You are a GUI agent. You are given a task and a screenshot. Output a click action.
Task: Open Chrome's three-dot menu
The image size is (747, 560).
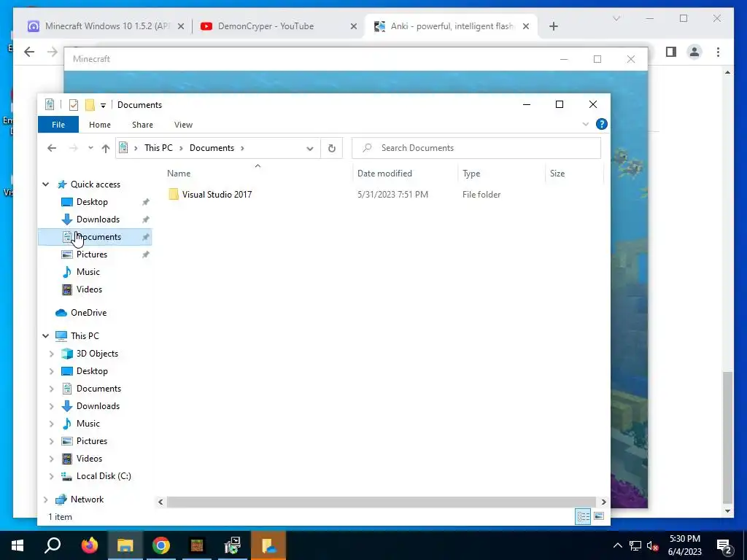coord(718,52)
